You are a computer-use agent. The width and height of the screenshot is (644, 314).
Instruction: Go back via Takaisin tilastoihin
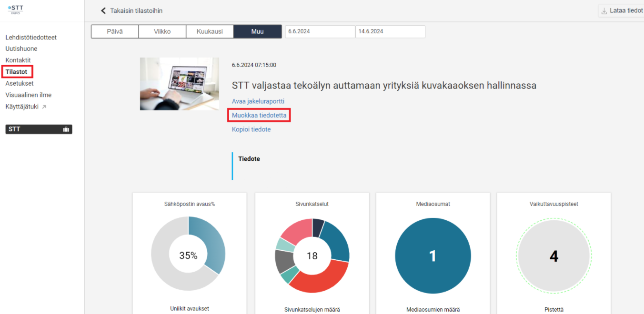[136, 10]
